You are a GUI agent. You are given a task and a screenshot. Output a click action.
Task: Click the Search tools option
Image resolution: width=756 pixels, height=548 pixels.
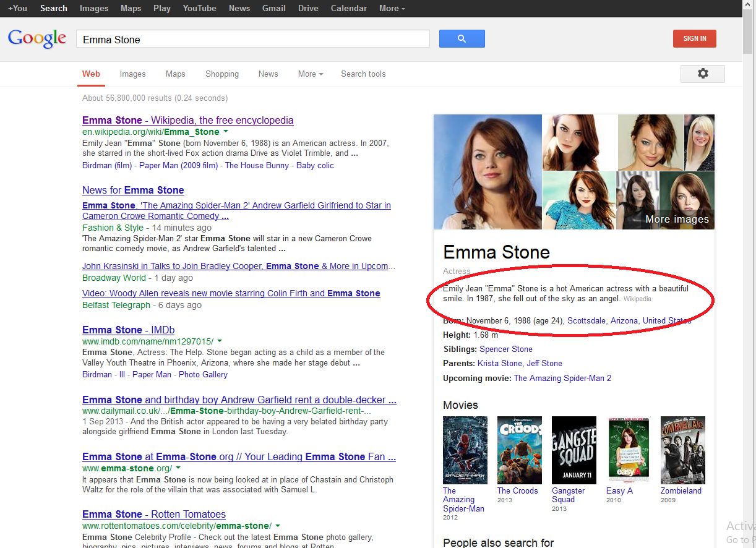(363, 74)
